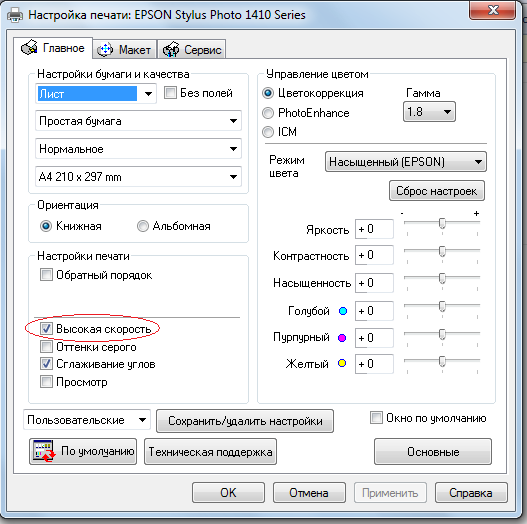Click the Макет tab layout icon
The image size is (527, 524).
point(105,50)
